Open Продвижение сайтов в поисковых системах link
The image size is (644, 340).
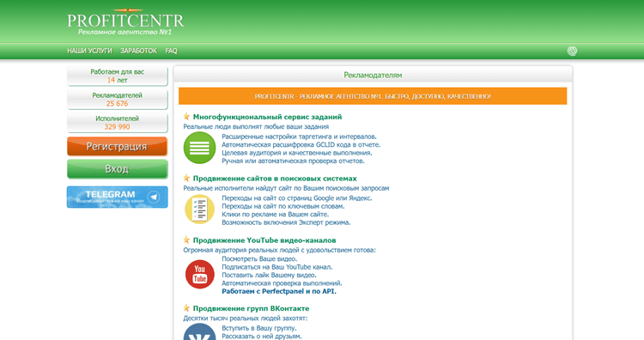275,179
